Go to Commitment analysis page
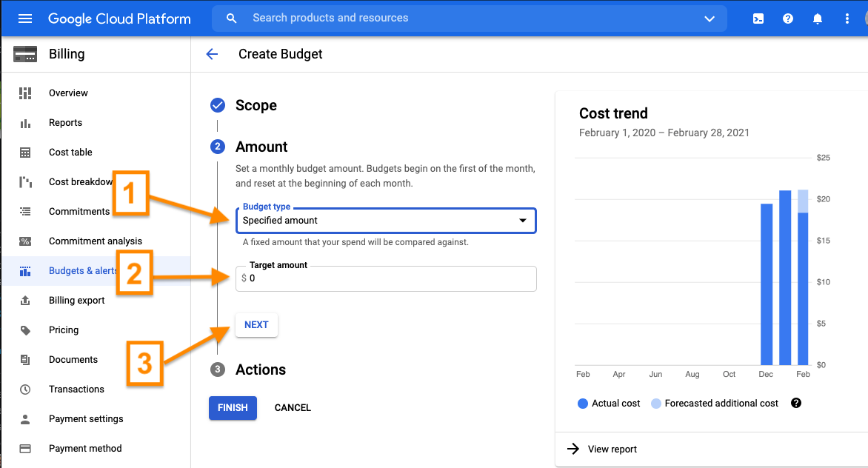The height and width of the screenshot is (468, 868). [96, 241]
